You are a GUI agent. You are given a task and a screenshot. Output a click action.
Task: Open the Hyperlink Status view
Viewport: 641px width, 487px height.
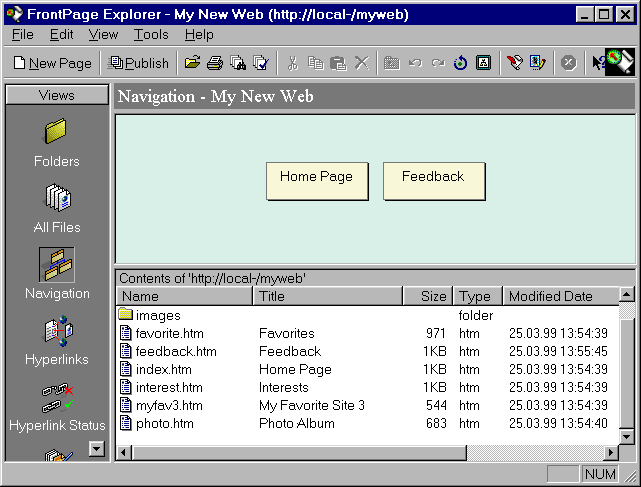point(56,404)
